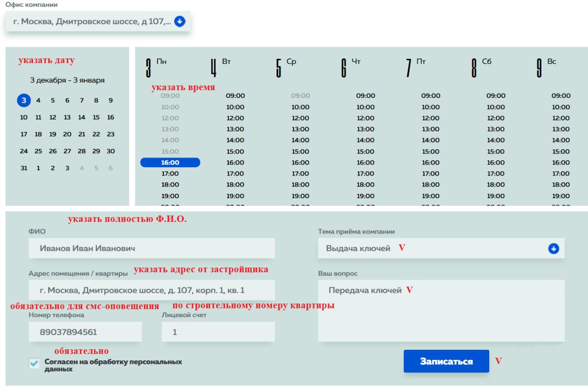
Task: Select the highlighted 16:00 slot on Monday
Action: pyautogui.click(x=170, y=163)
